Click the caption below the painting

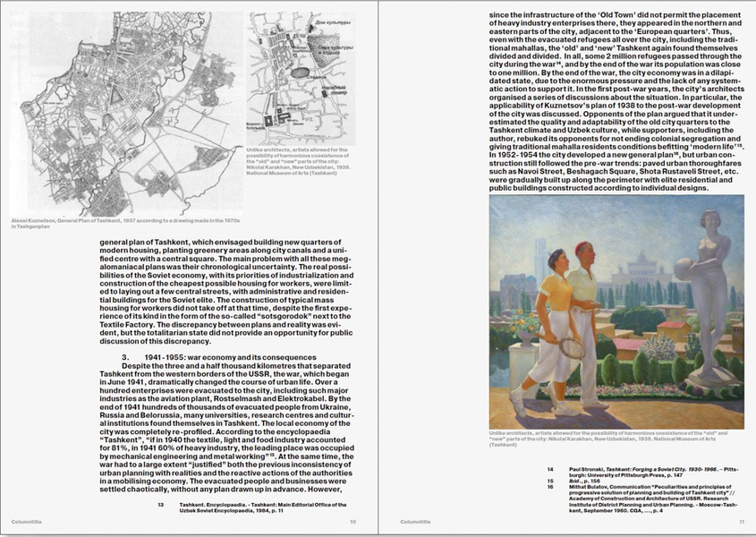613,439
